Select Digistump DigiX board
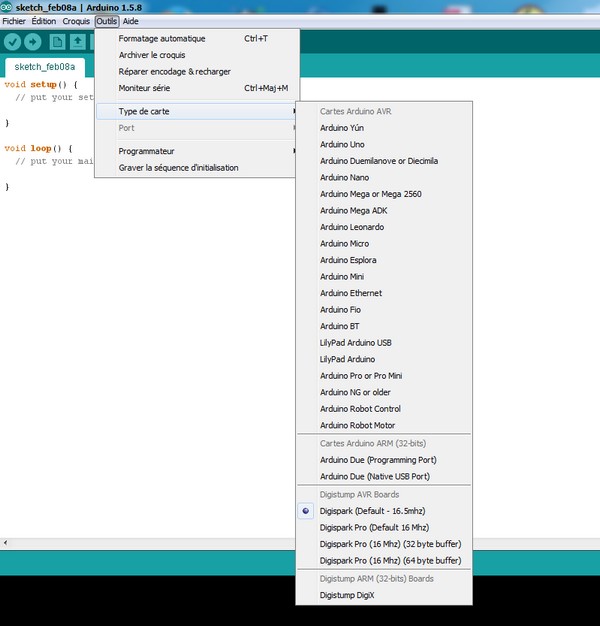 point(384,595)
